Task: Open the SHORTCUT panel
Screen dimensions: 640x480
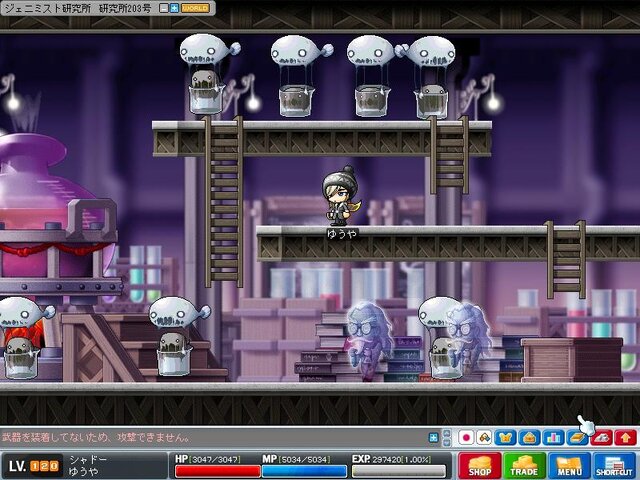Action: pyautogui.click(x=614, y=466)
